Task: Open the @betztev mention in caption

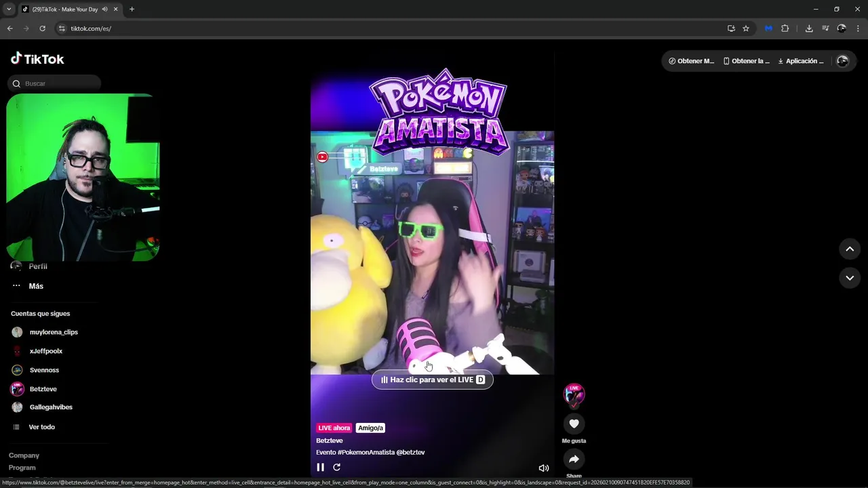Action: tap(411, 452)
